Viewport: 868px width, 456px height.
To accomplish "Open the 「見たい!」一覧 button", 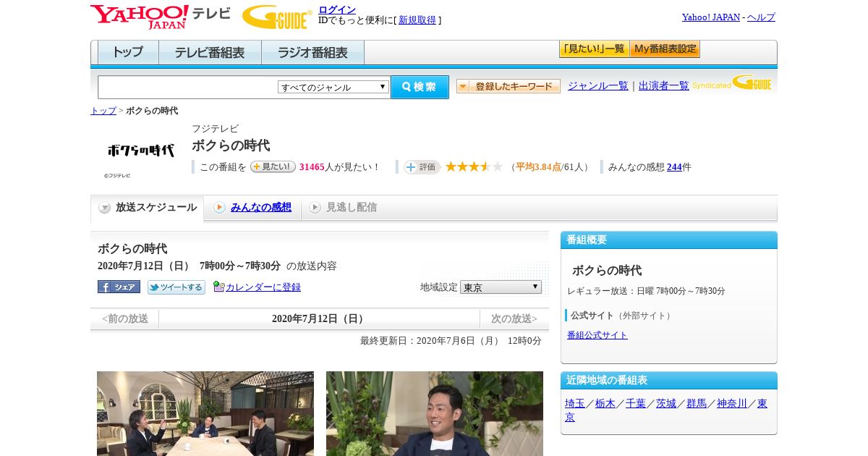I will click(x=594, y=49).
